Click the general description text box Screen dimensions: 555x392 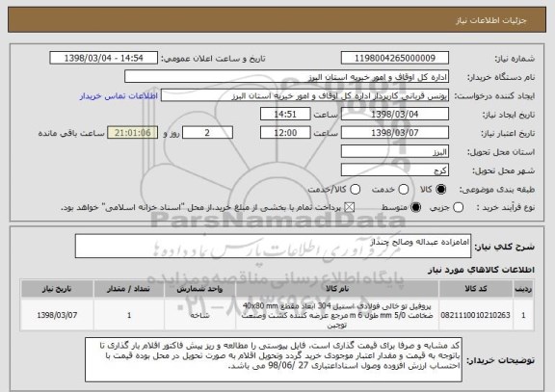click(273, 246)
